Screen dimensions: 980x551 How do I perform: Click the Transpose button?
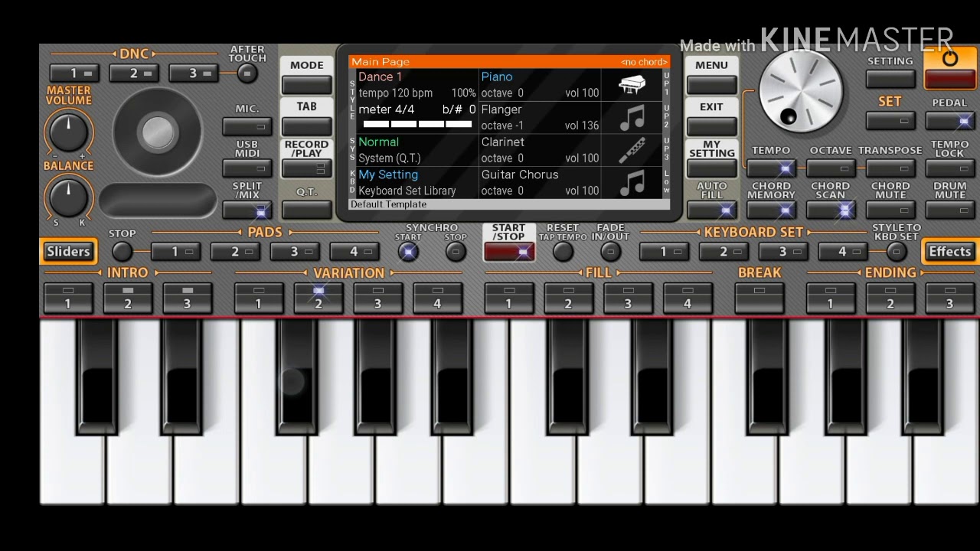point(890,168)
